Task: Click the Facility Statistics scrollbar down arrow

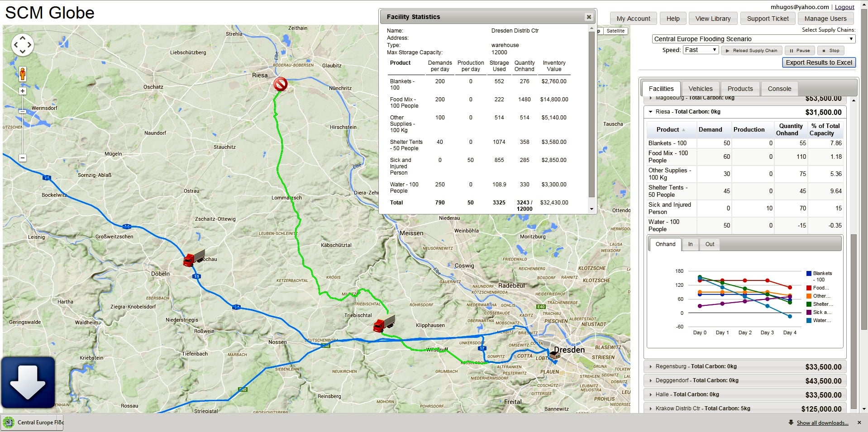Action: click(x=591, y=209)
